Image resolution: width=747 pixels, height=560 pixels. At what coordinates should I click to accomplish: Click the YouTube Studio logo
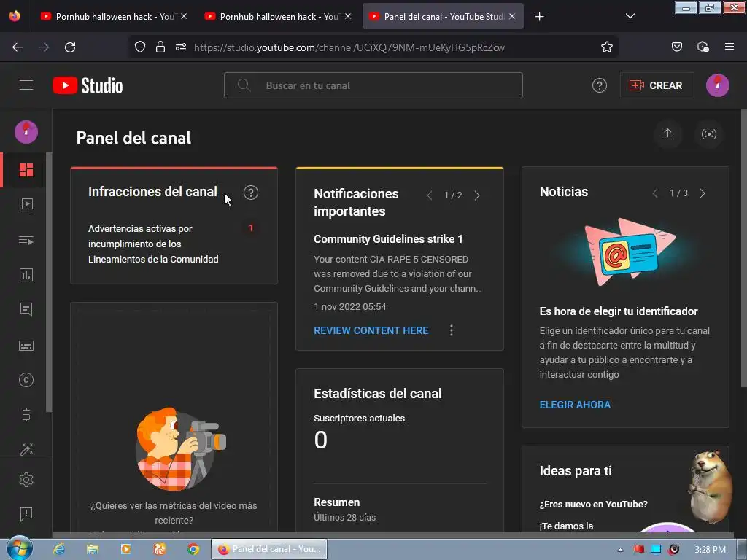88,86
